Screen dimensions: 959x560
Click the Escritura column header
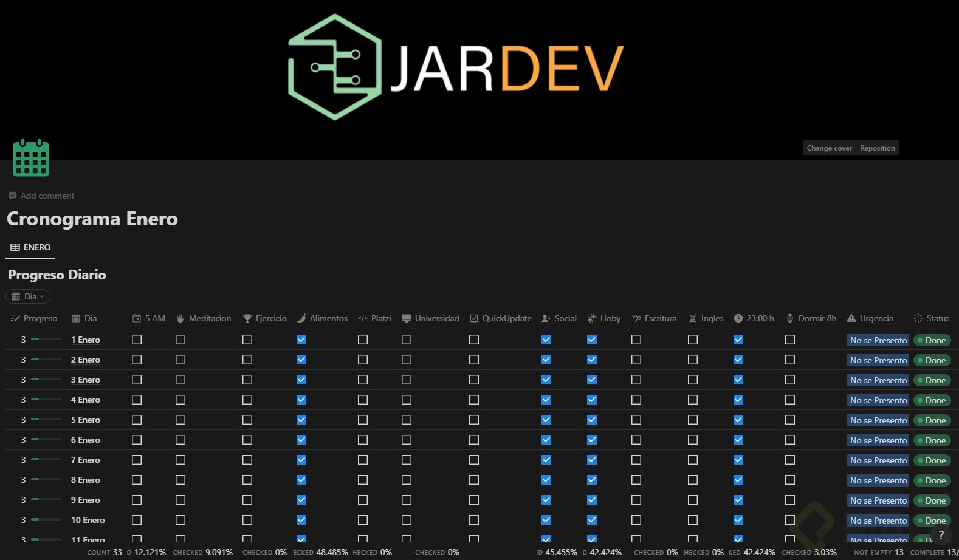[x=654, y=318]
